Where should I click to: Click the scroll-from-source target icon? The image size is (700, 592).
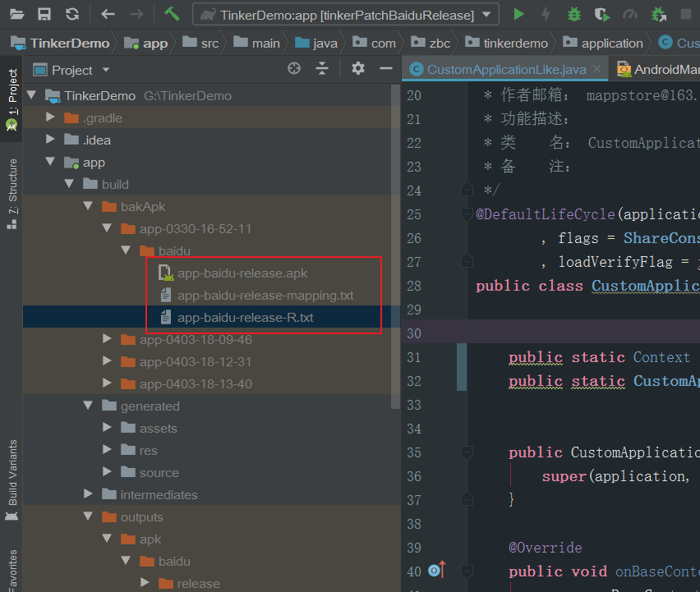294,70
